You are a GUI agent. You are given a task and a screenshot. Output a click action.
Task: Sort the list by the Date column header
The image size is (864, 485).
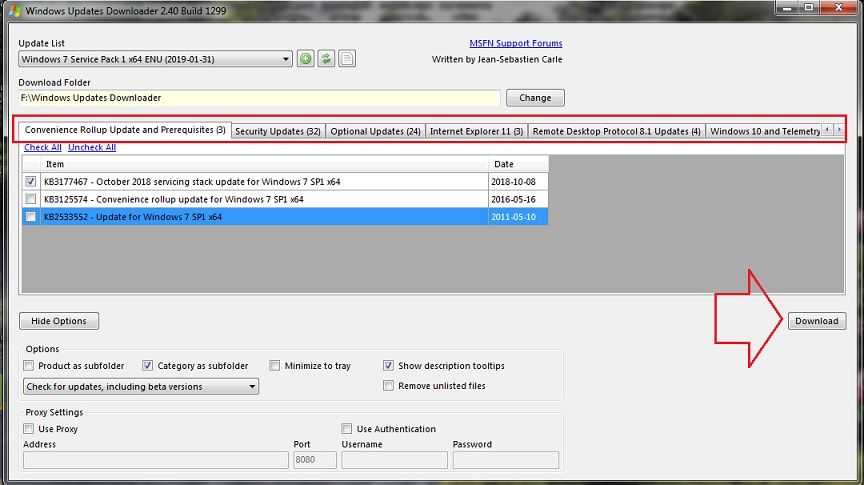point(518,164)
